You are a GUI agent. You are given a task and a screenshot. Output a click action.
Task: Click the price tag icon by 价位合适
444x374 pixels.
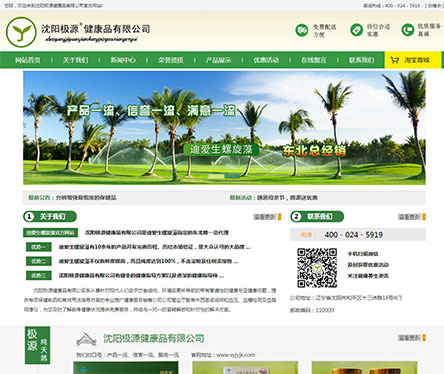click(356, 30)
